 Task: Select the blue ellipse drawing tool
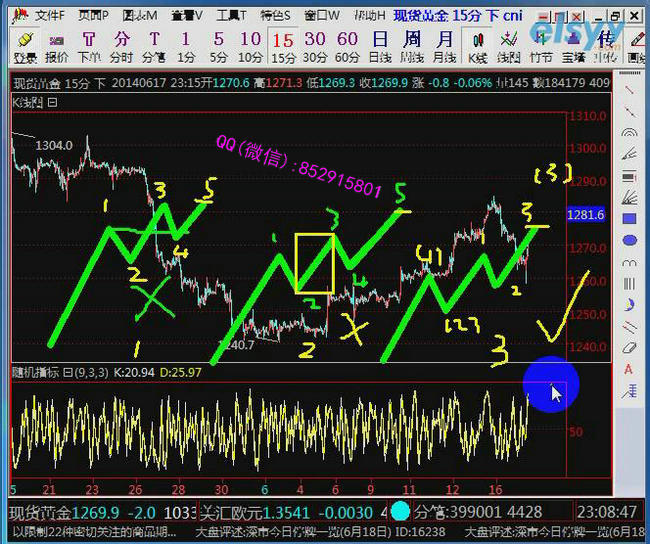tap(630, 241)
